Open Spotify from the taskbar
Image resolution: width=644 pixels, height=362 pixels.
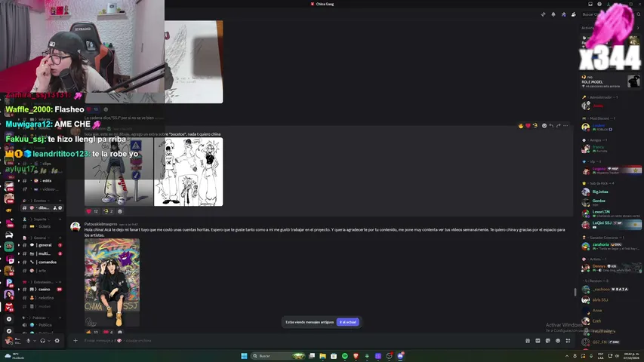(x=344, y=356)
